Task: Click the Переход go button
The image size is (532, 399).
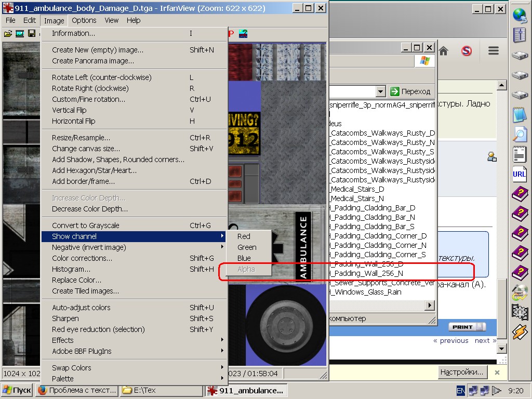Action: coord(410,91)
